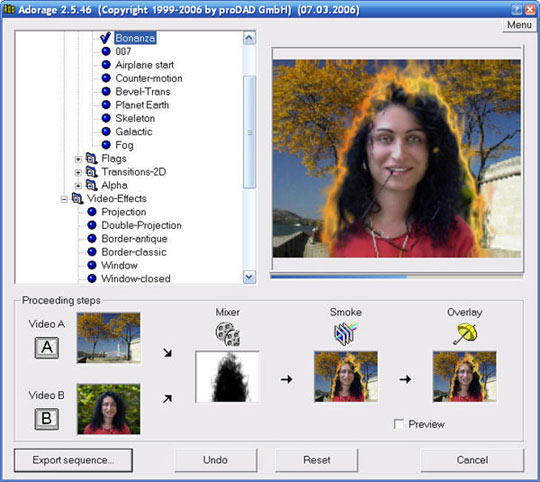Enable the Preview checkbox
Screen dimensions: 540x482
pos(399,424)
